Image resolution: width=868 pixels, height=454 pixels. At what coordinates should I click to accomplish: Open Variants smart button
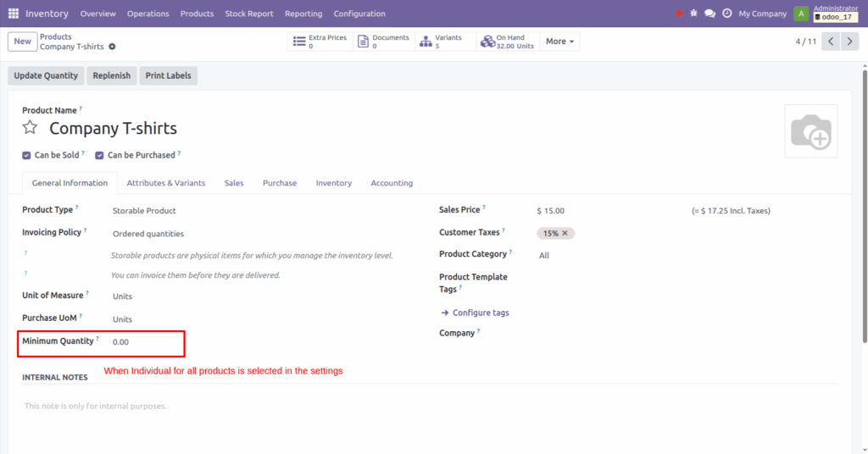(446, 42)
